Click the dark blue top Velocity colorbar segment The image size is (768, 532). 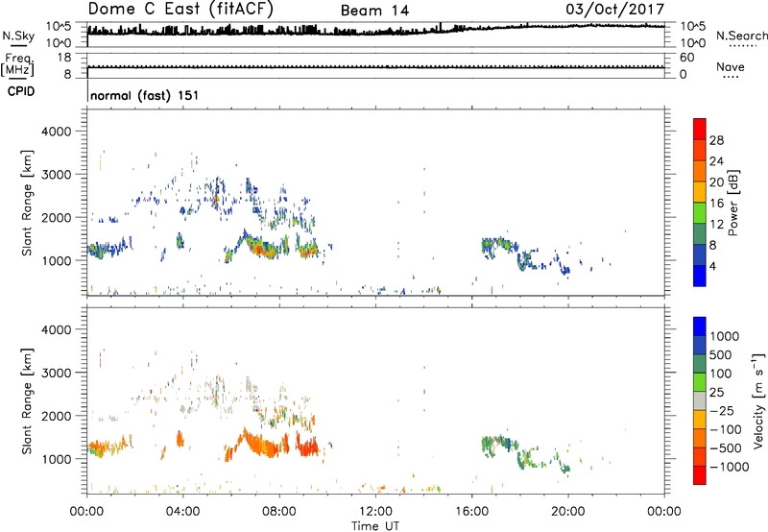click(700, 326)
